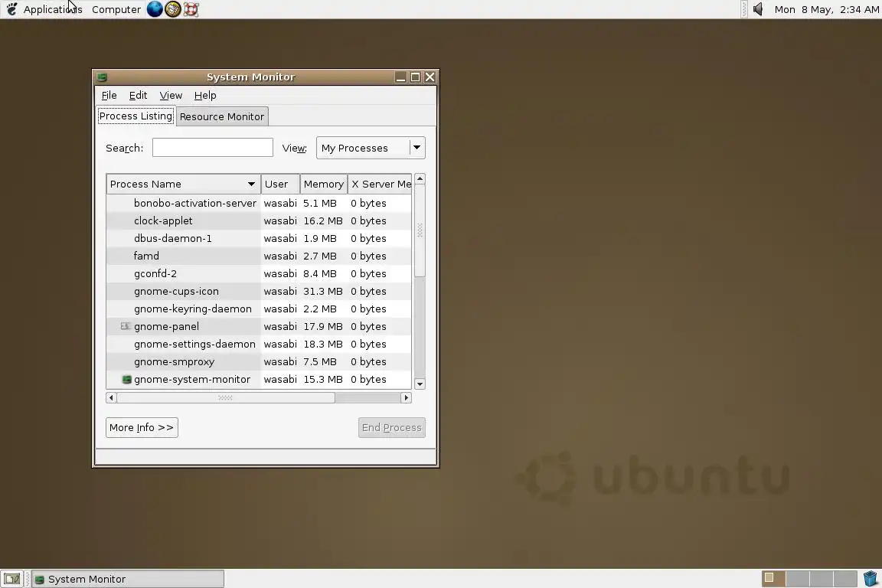Click the process list scroll down arrow

[420, 384]
